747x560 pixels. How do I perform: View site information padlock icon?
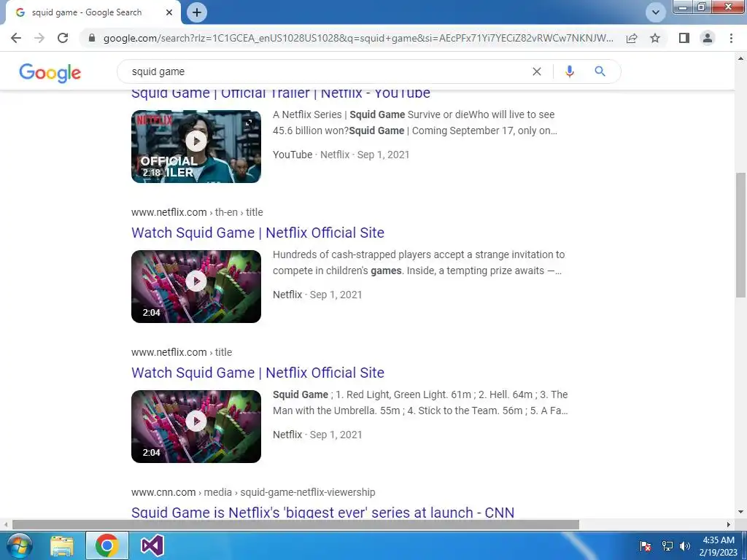[92, 38]
